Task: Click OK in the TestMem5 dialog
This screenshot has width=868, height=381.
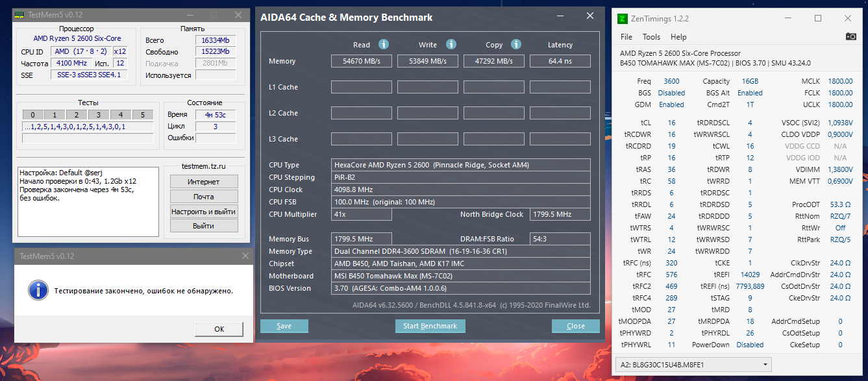Action: (x=219, y=329)
